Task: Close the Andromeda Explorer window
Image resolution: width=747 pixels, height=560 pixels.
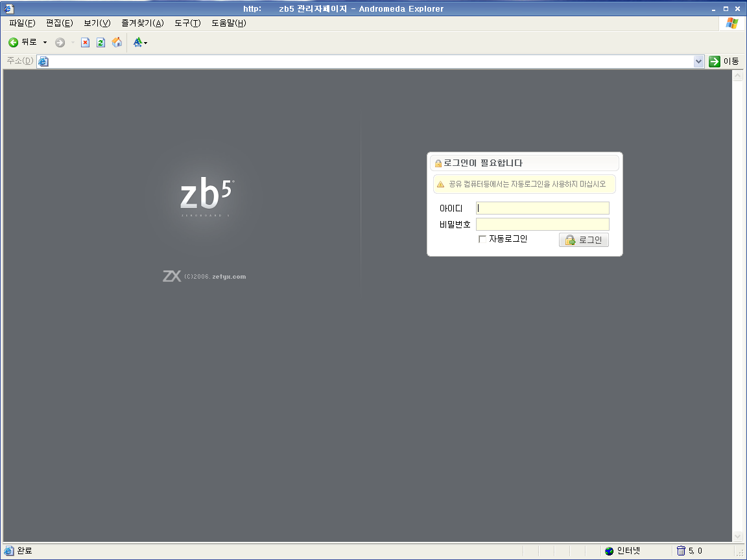Action: point(737,9)
